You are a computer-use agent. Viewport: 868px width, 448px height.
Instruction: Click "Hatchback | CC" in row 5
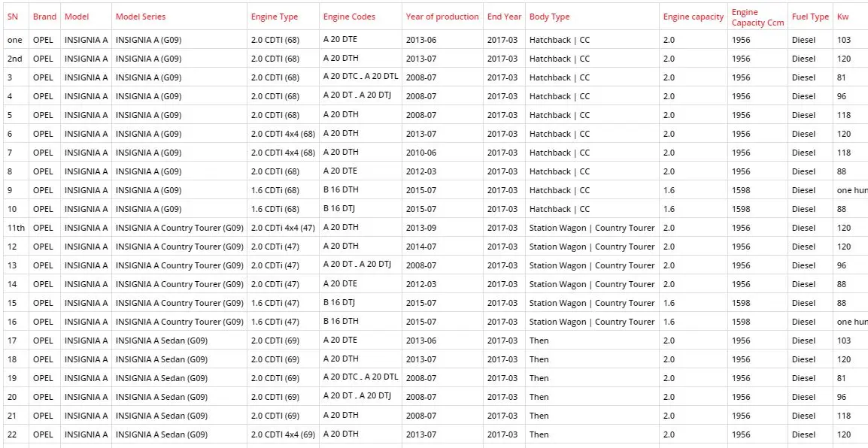click(x=560, y=115)
